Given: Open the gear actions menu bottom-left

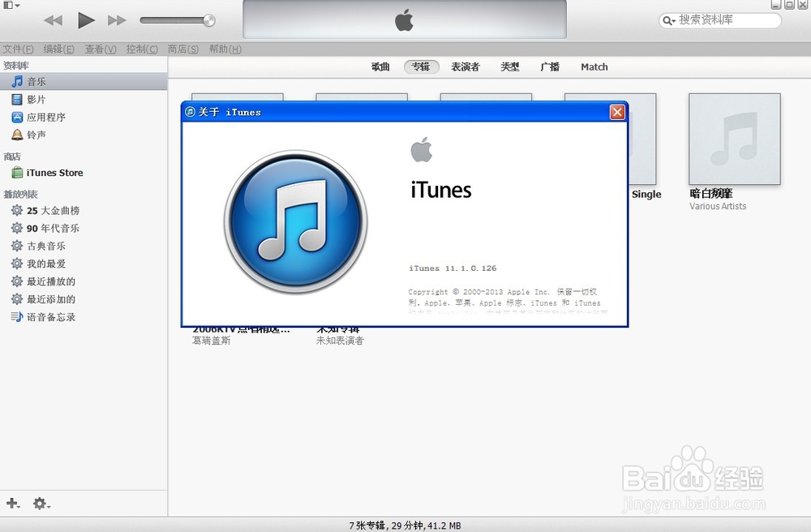Looking at the screenshot, I should (x=41, y=503).
